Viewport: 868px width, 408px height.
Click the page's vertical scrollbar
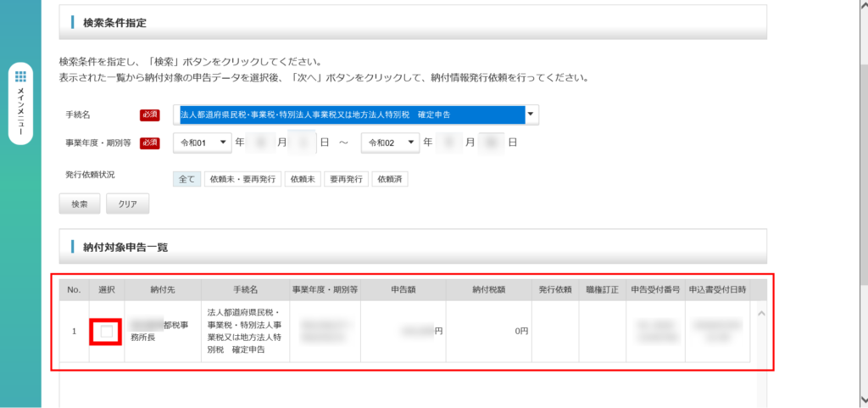tap(861, 204)
